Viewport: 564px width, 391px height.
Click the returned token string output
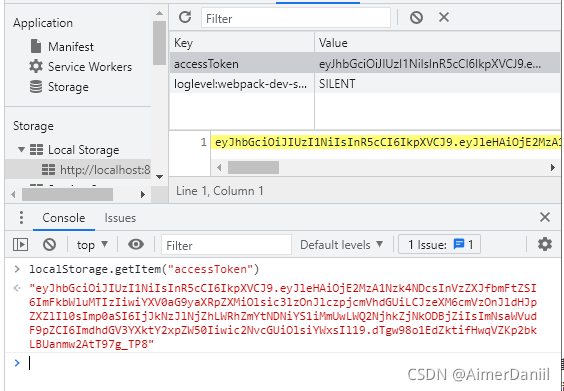click(283, 316)
